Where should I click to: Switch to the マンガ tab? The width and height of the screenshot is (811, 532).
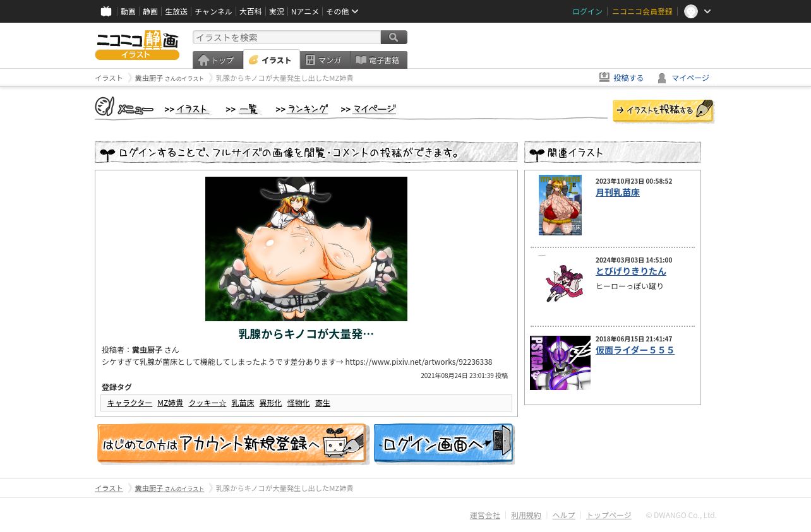tap(325, 60)
